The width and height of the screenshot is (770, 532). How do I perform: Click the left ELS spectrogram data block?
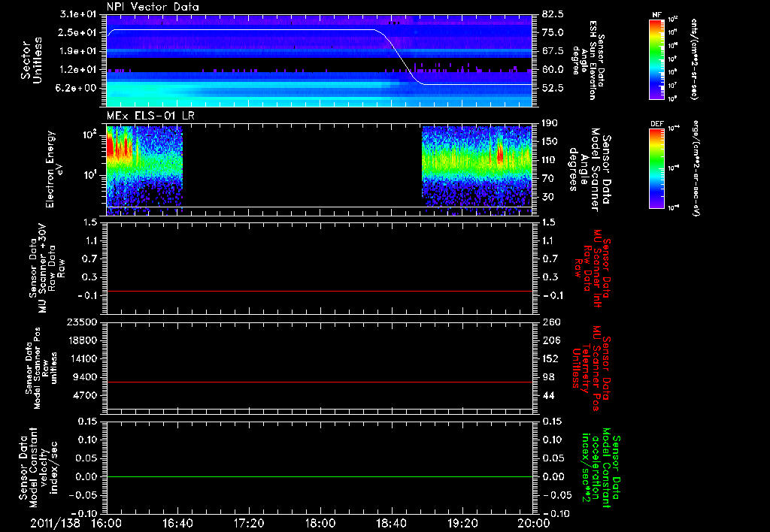(x=144, y=169)
